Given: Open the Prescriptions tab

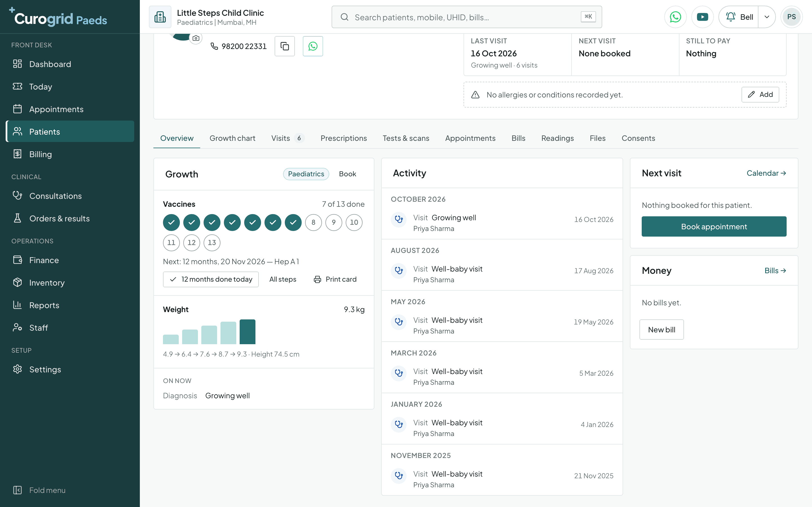Looking at the screenshot, I should click(344, 138).
